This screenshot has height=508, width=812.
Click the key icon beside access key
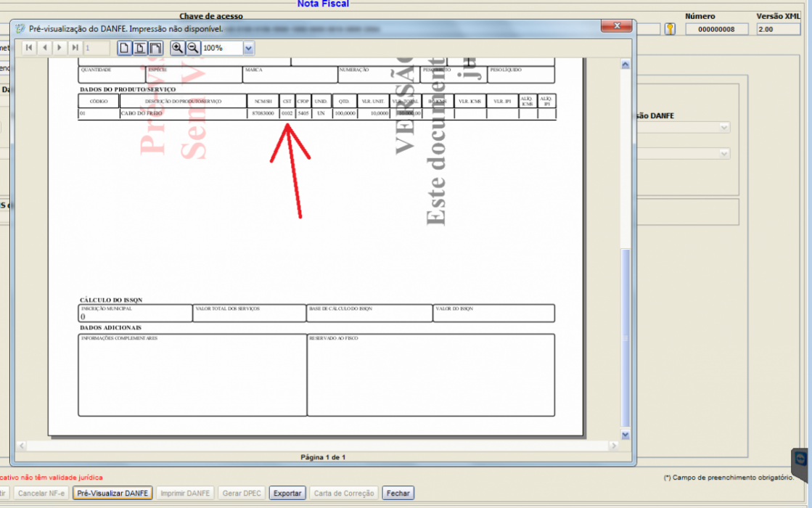[670, 29]
